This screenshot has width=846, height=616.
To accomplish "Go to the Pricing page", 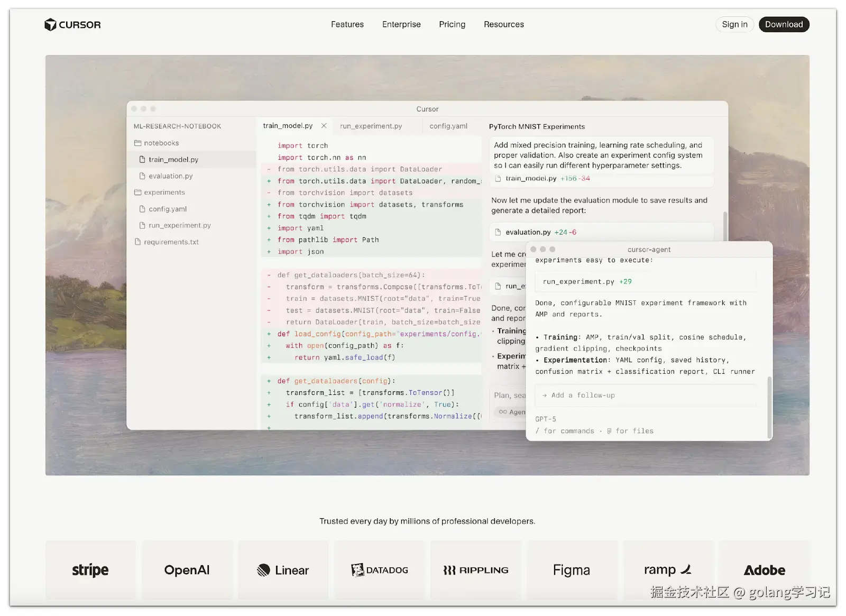I will (x=452, y=24).
